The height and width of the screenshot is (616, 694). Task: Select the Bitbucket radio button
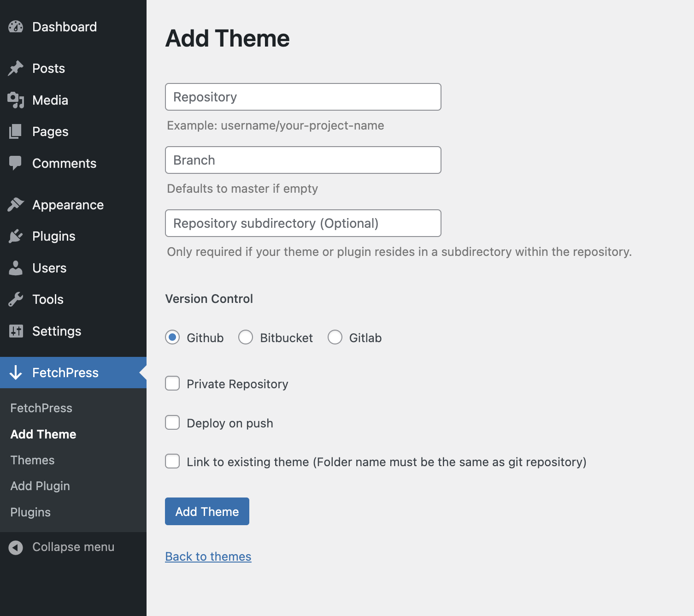246,337
